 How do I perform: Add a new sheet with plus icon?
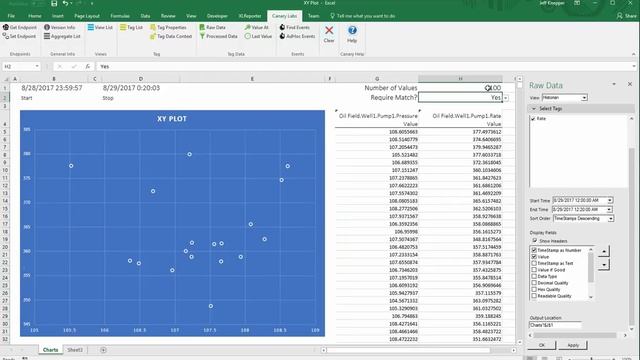[x=103, y=350]
